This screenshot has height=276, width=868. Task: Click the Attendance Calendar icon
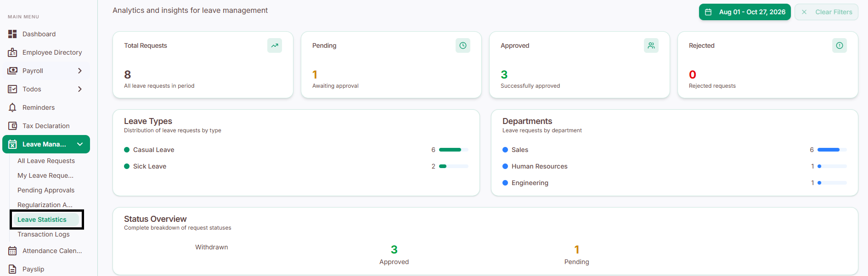(12, 251)
